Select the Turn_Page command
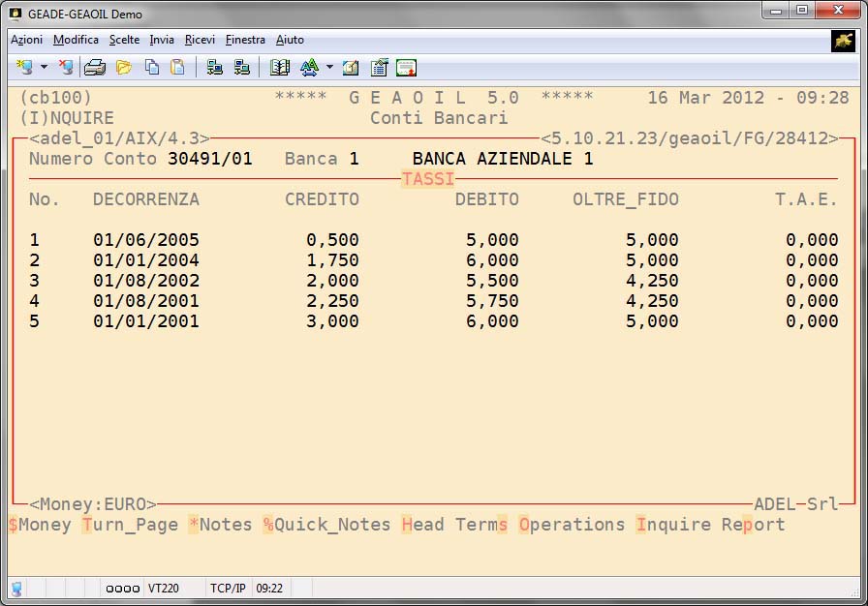The image size is (868, 606). point(130,525)
